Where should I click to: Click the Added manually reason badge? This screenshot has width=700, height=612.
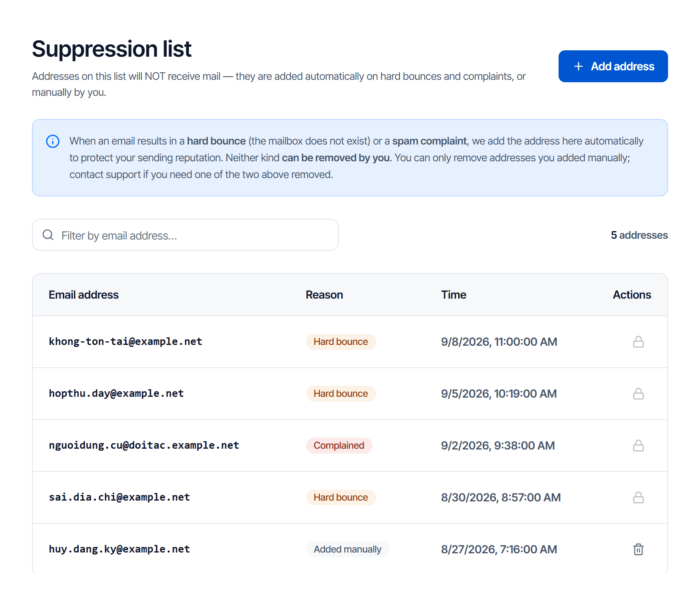(348, 549)
